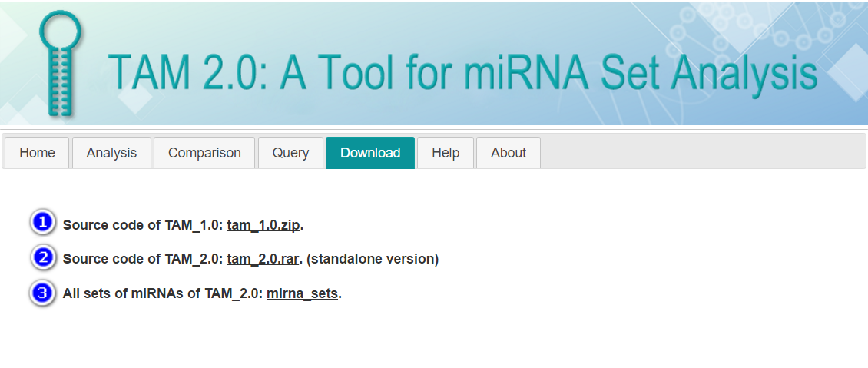Open the Analysis tab
868x368 pixels.
point(111,153)
